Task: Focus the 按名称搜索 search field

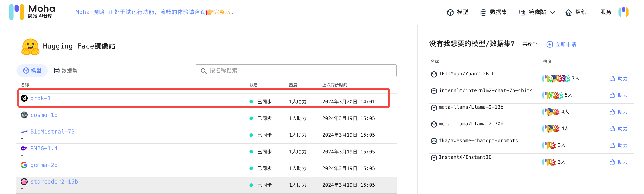Action: (x=296, y=71)
